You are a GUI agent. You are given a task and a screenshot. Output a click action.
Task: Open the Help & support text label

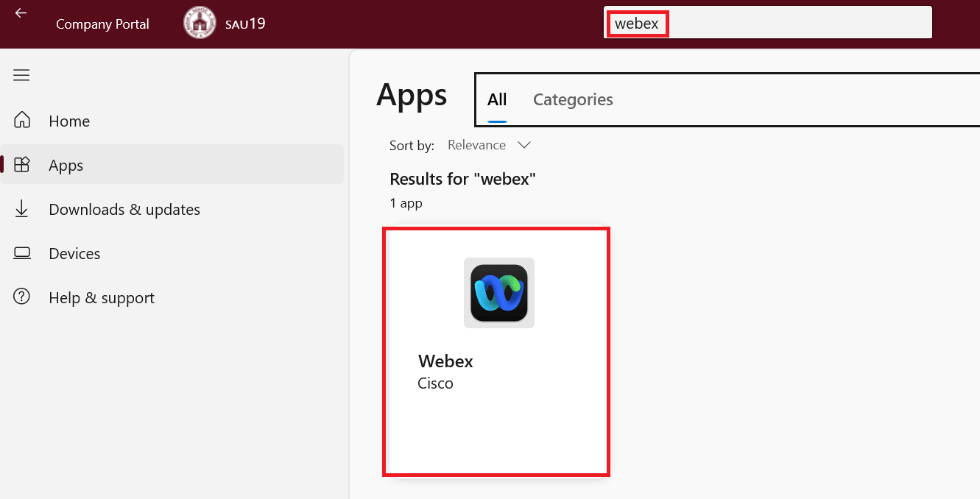[x=102, y=298]
